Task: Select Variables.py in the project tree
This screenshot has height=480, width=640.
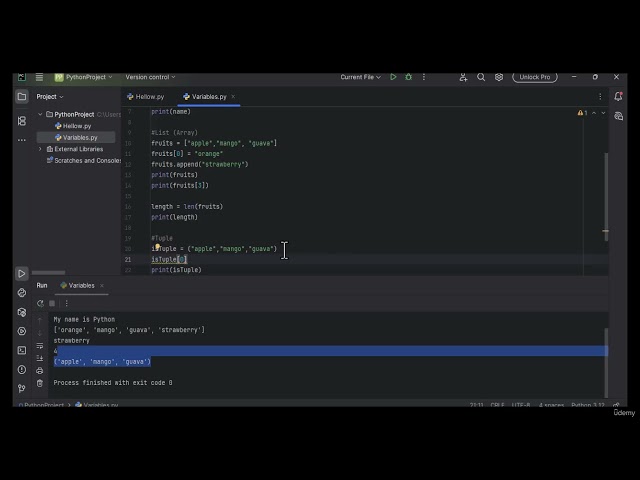Action: pos(76,138)
